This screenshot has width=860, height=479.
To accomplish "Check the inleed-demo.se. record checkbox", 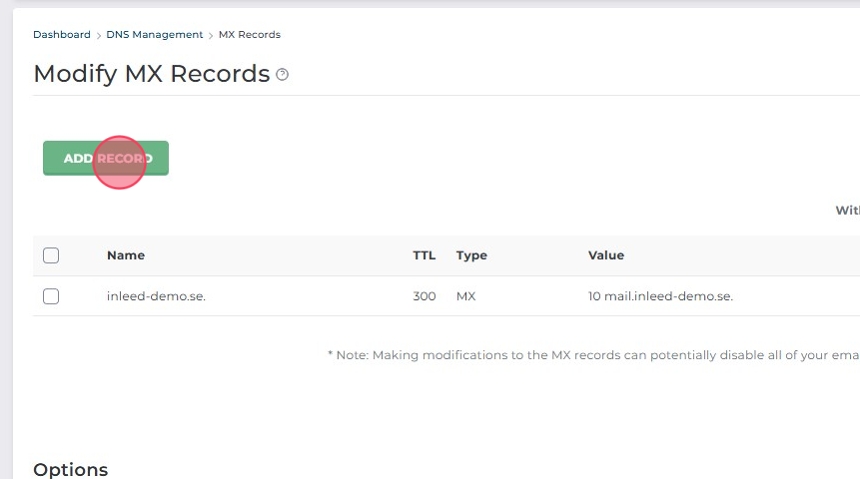I will (51, 296).
